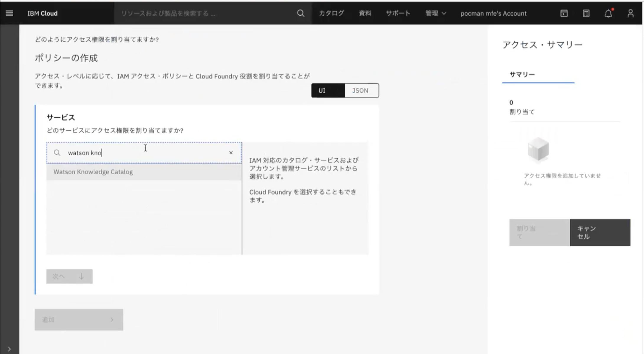This screenshot has height=354, width=644.
Task: Open the カタログ menu item
Action: point(331,13)
